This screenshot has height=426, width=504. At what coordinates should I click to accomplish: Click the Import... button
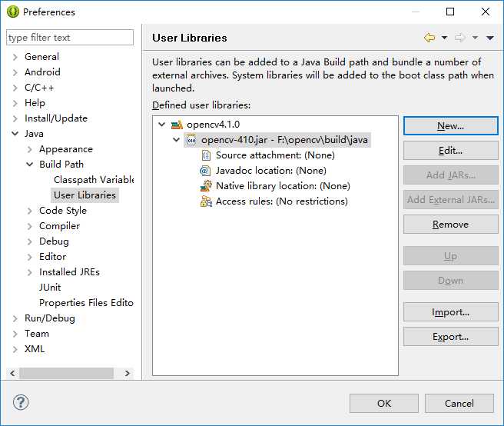pyautogui.click(x=451, y=312)
